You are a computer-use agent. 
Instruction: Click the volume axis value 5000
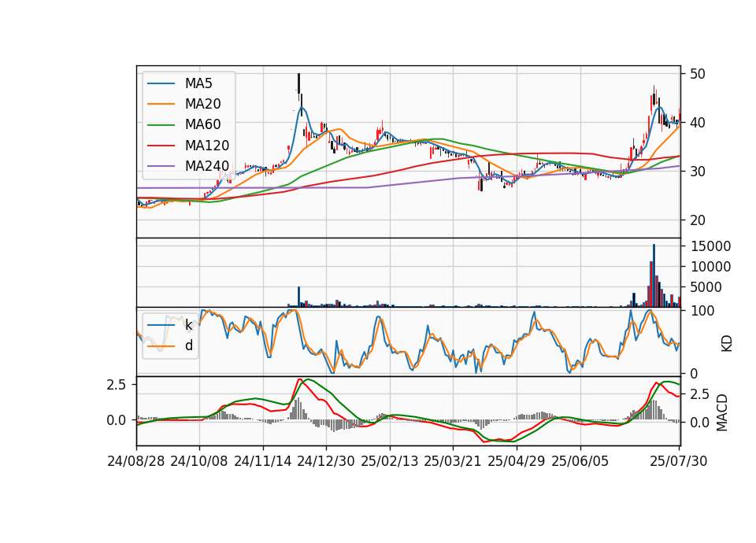[x=706, y=288]
